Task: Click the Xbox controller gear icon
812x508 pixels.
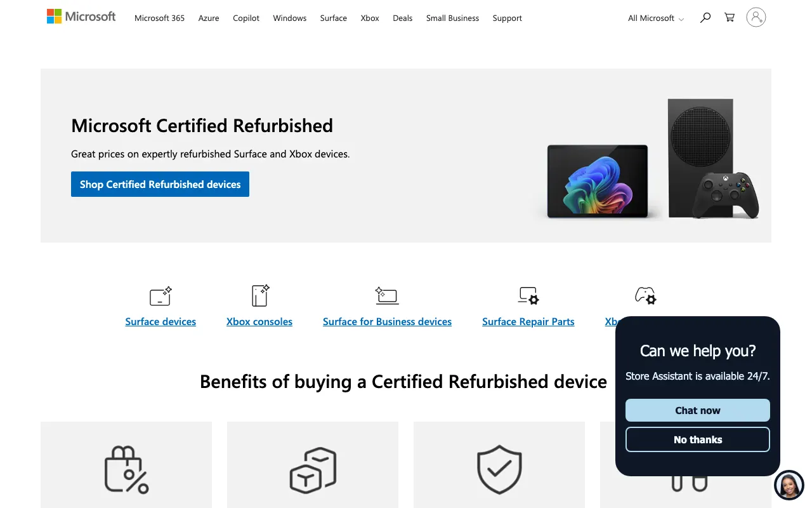Action: pyautogui.click(x=646, y=296)
